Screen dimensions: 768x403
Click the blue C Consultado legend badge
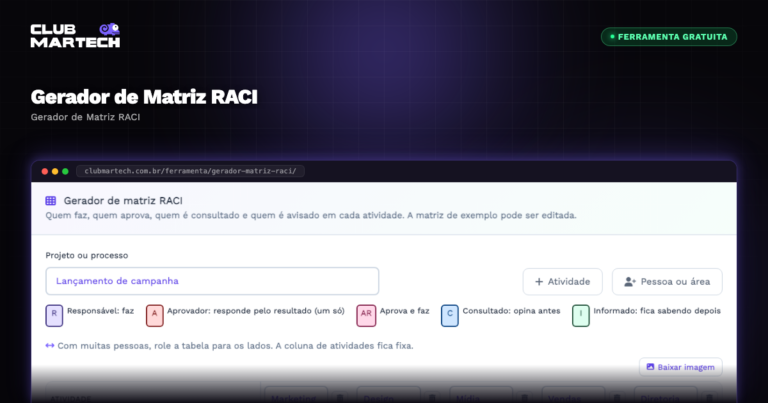(450, 315)
